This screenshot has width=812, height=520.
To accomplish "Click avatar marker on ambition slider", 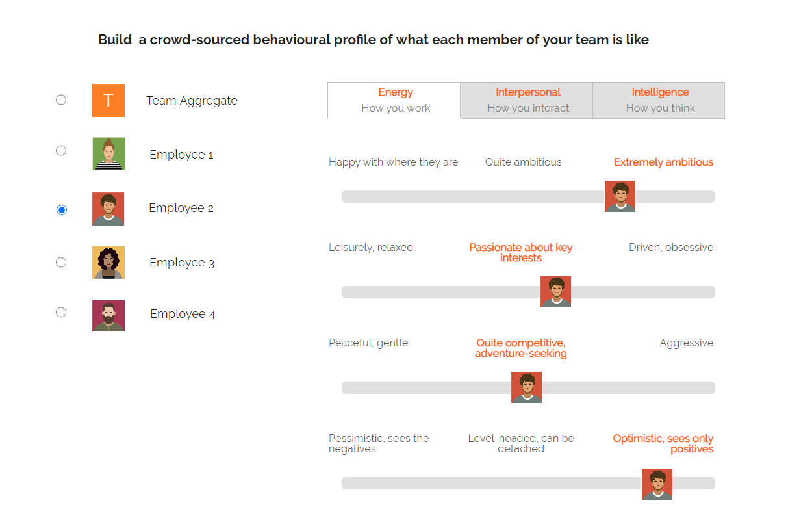I will (620, 196).
